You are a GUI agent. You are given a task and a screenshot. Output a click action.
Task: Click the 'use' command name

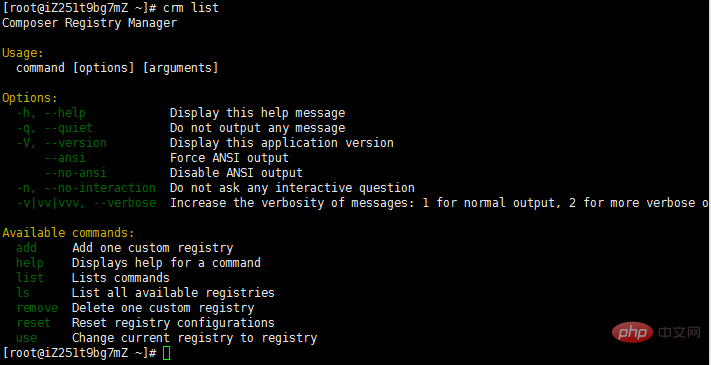pos(27,338)
